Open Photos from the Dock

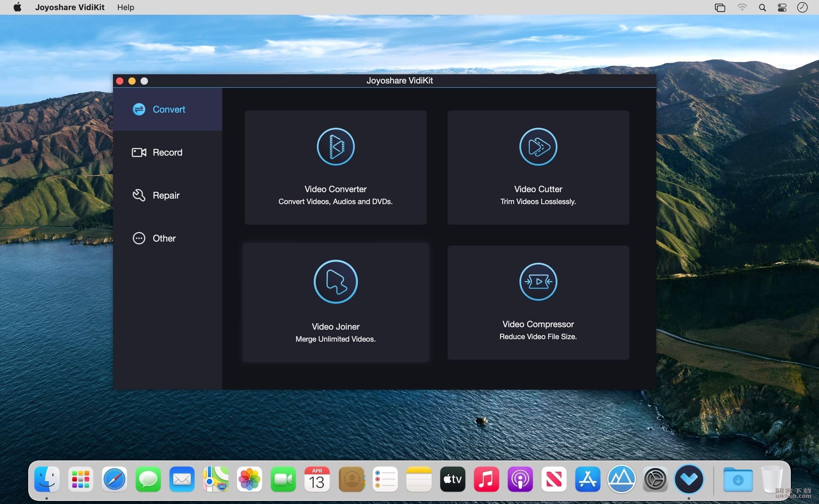pyautogui.click(x=249, y=479)
